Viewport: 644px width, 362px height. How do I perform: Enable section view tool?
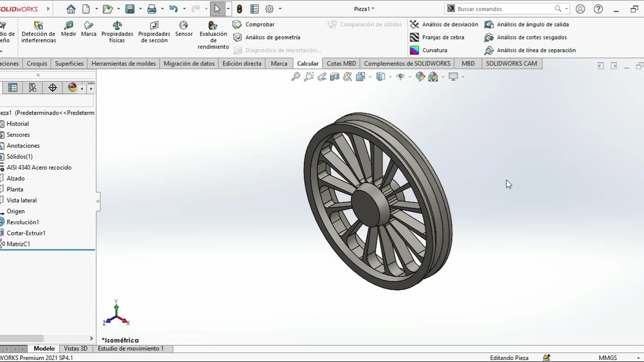pos(335,76)
